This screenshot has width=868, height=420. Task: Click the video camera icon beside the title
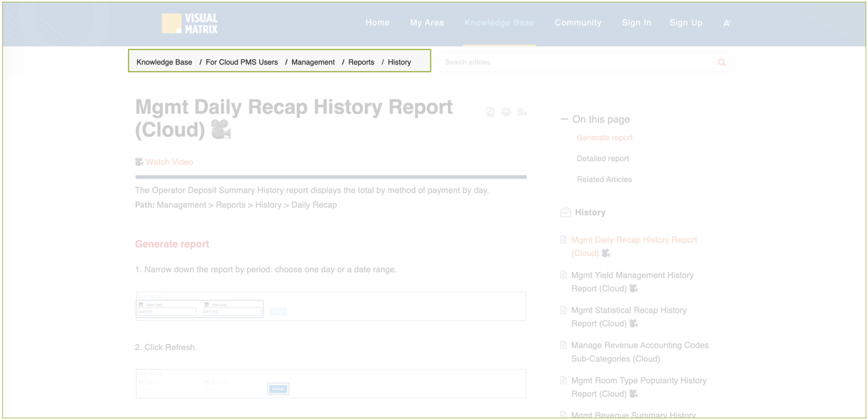point(220,130)
